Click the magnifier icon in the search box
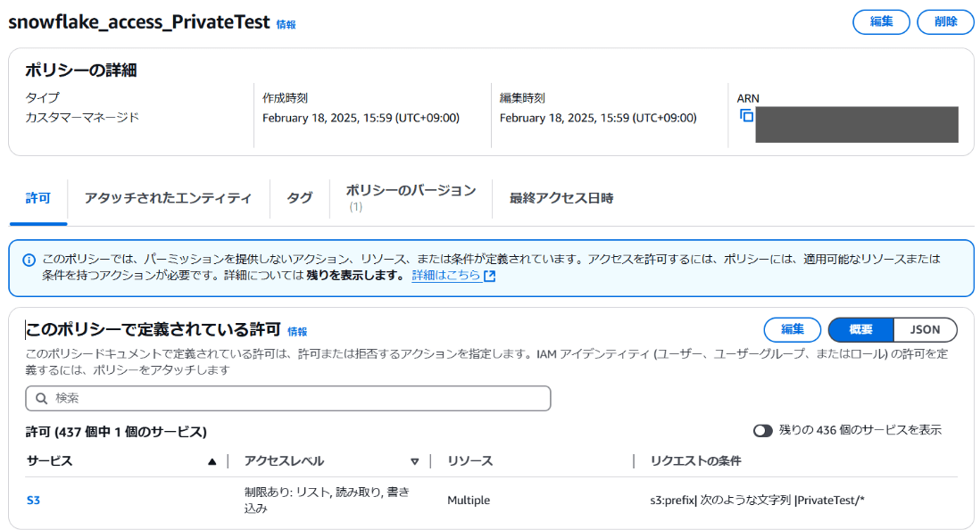This screenshot has height=530, width=980. pyautogui.click(x=41, y=398)
